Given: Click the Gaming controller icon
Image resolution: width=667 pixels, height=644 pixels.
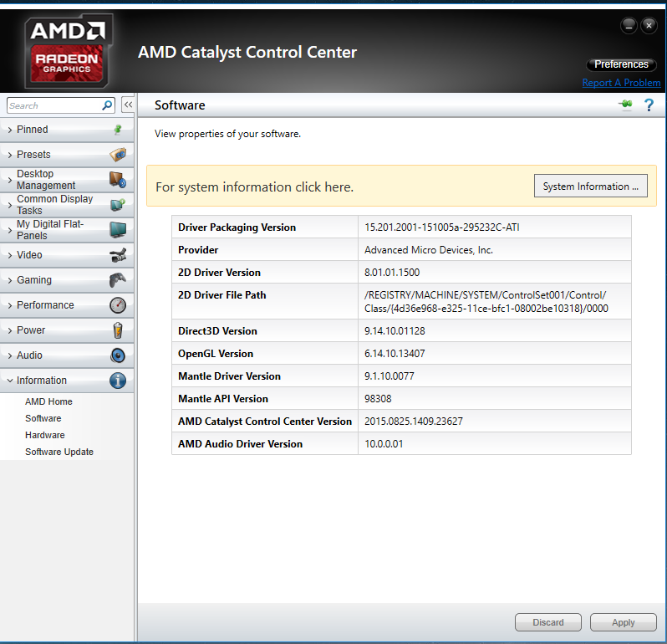Looking at the screenshot, I should (x=118, y=280).
